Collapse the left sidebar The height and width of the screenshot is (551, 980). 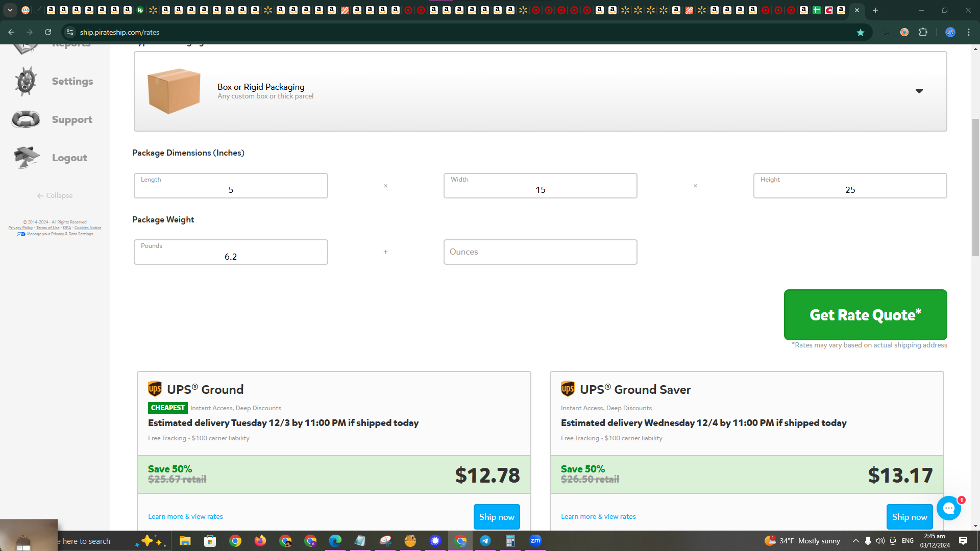[x=55, y=195]
